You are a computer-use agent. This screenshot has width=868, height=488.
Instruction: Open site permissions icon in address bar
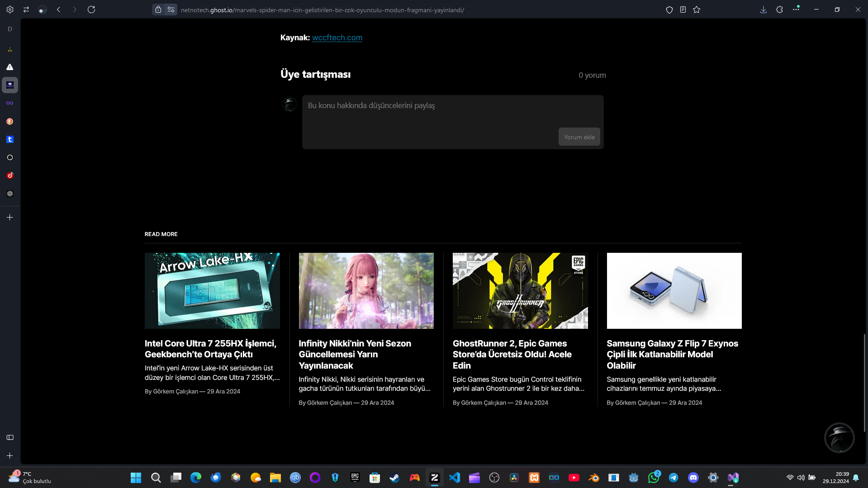(x=171, y=9)
